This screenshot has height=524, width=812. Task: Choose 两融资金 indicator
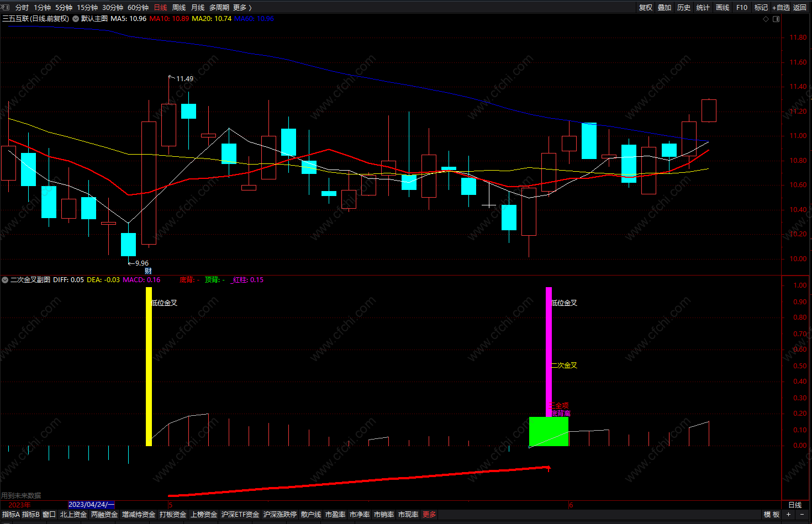pos(104,515)
